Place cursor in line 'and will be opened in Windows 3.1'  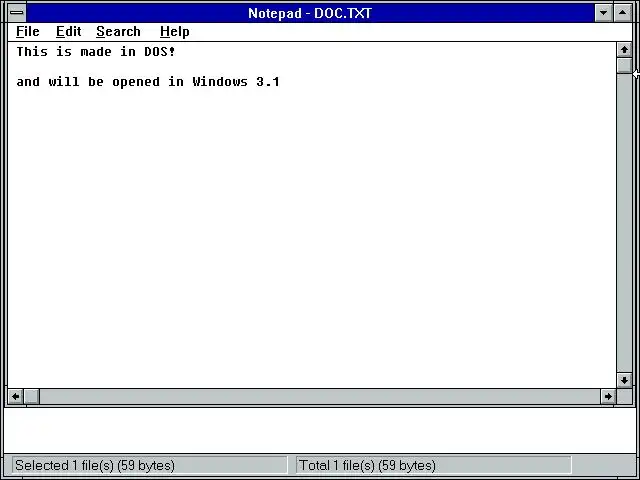(148, 82)
